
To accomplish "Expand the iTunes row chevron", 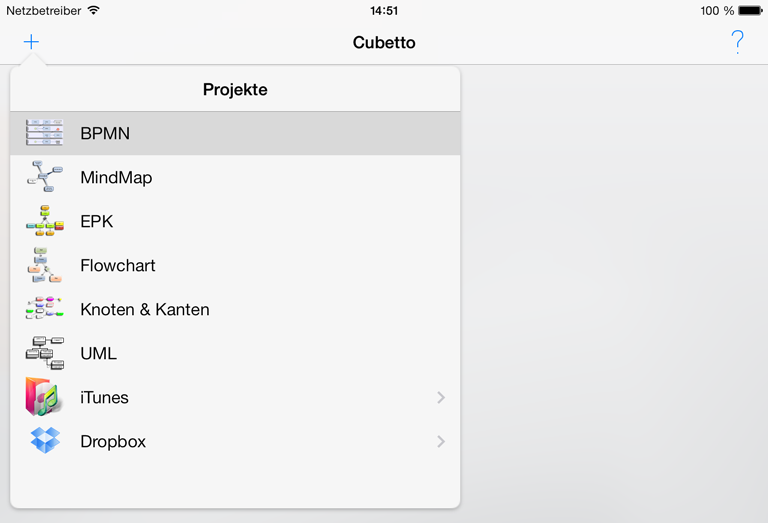I will click(441, 397).
